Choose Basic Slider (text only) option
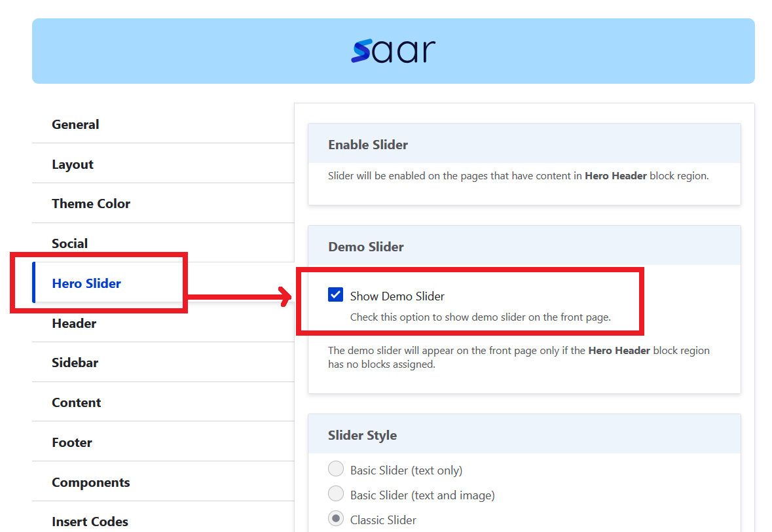The image size is (772, 532). coord(336,469)
